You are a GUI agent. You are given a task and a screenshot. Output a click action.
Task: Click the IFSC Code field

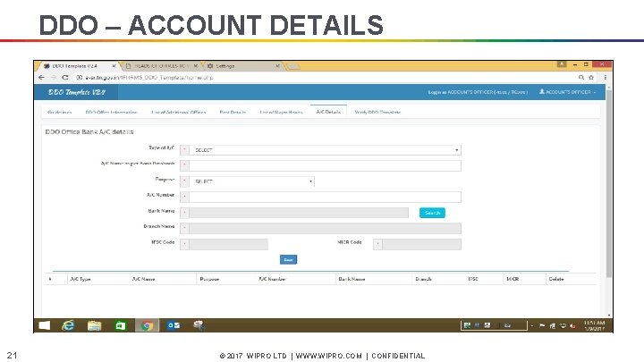point(228,244)
